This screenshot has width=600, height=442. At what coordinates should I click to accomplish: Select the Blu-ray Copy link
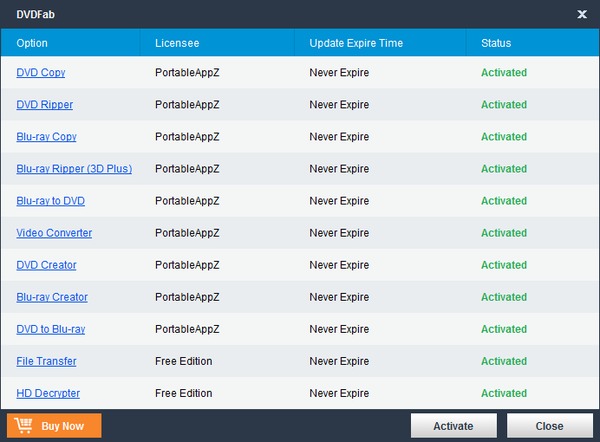pyautogui.click(x=46, y=137)
